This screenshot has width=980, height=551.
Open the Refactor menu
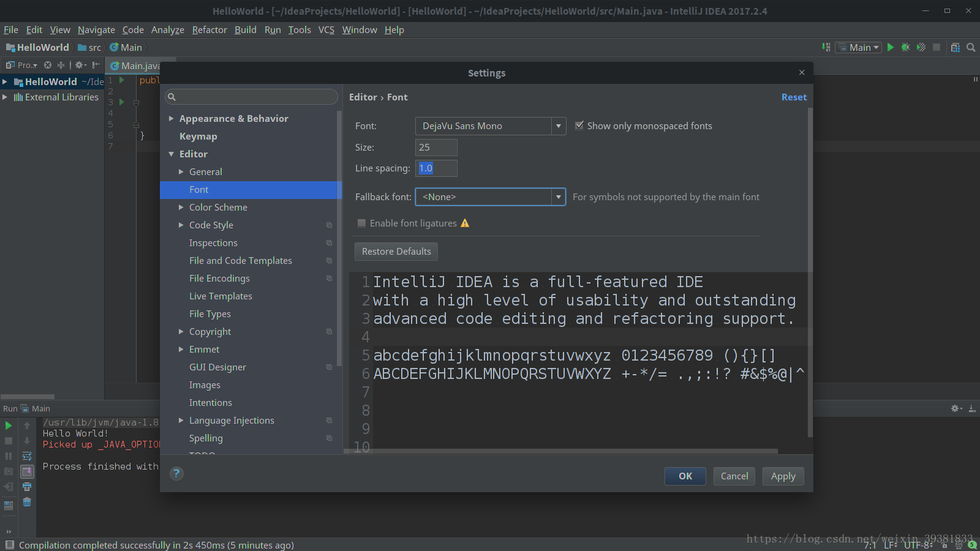tap(209, 29)
